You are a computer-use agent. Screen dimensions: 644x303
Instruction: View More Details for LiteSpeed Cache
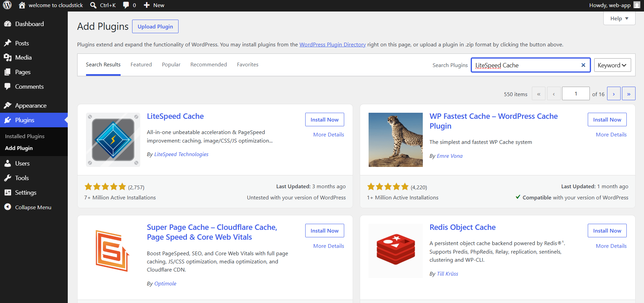click(329, 134)
